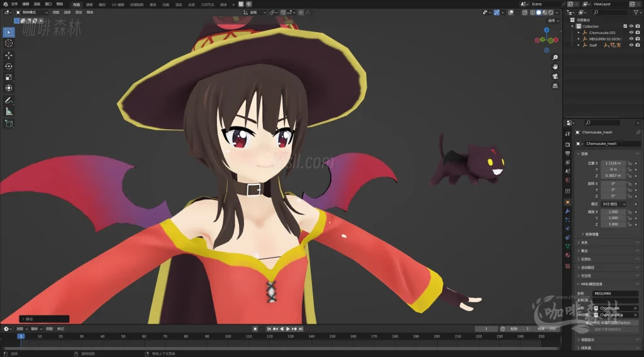Open the Object properties orange tab
The width and height of the screenshot is (644, 357).
[x=568, y=202]
